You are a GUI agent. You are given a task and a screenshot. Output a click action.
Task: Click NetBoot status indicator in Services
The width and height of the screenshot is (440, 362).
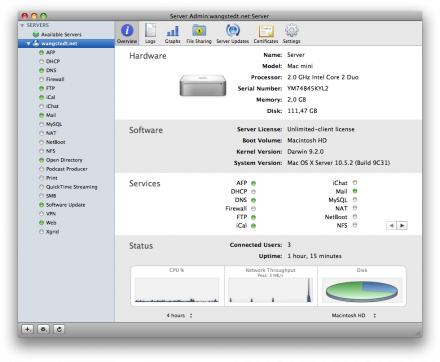(x=355, y=217)
